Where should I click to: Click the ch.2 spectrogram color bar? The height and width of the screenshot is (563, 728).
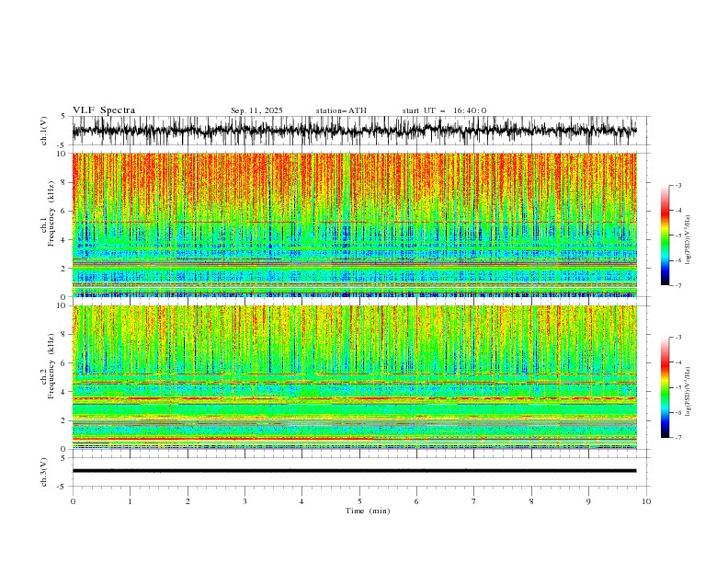pos(665,387)
